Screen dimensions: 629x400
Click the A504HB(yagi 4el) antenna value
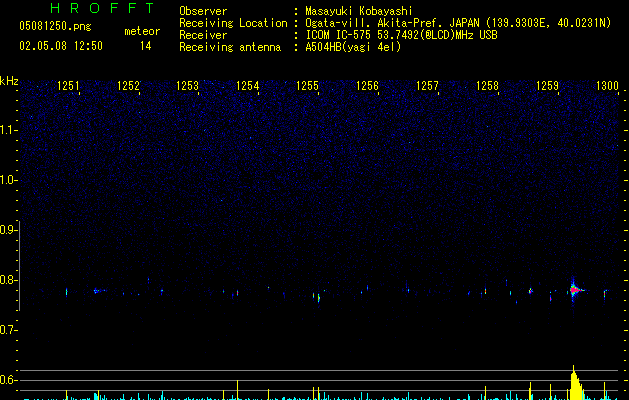pyautogui.click(x=353, y=47)
